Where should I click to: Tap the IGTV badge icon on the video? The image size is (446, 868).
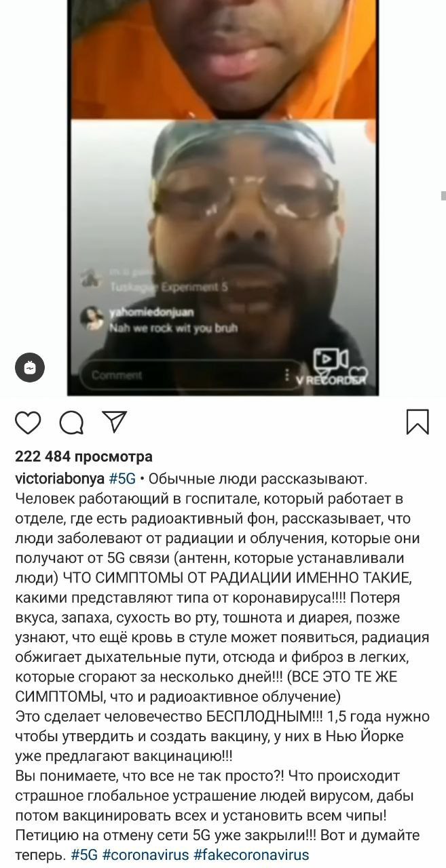click(30, 368)
